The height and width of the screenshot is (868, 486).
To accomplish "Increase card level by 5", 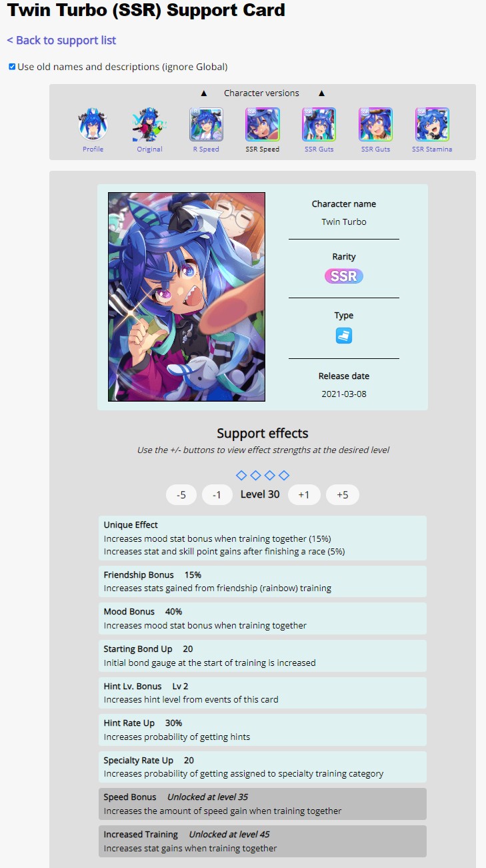I will click(343, 495).
